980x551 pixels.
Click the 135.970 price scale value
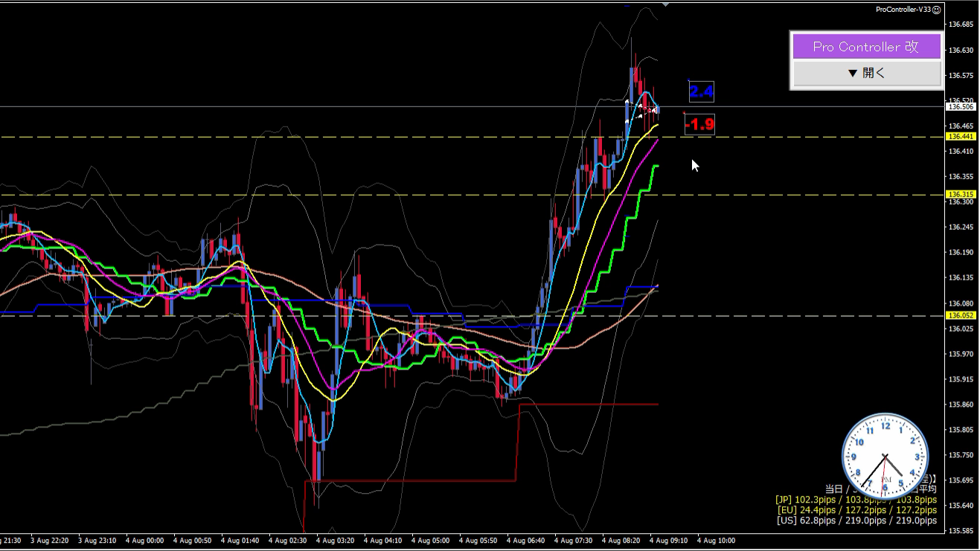click(x=961, y=353)
